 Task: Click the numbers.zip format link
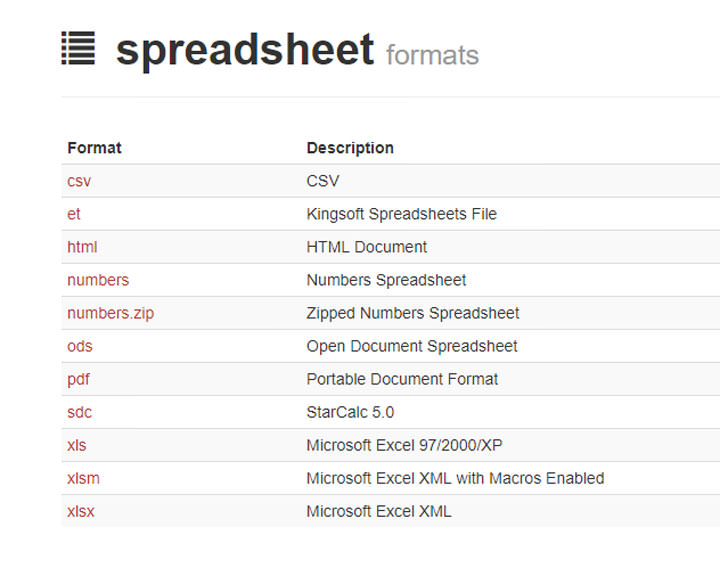tap(110, 313)
